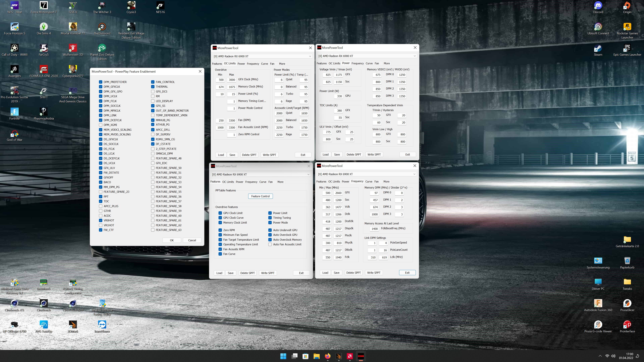
Task: Open Features tab in Frequency window
Action: pos(321,182)
